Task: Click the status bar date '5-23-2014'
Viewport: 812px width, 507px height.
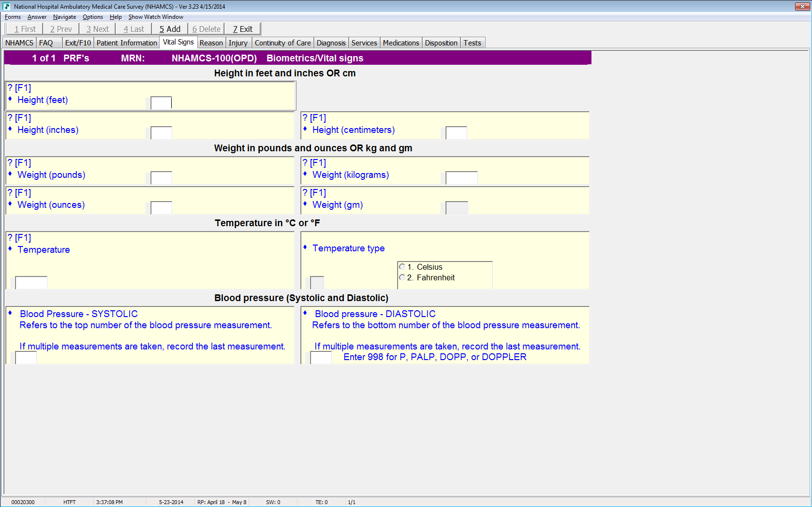Action: tap(171, 502)
